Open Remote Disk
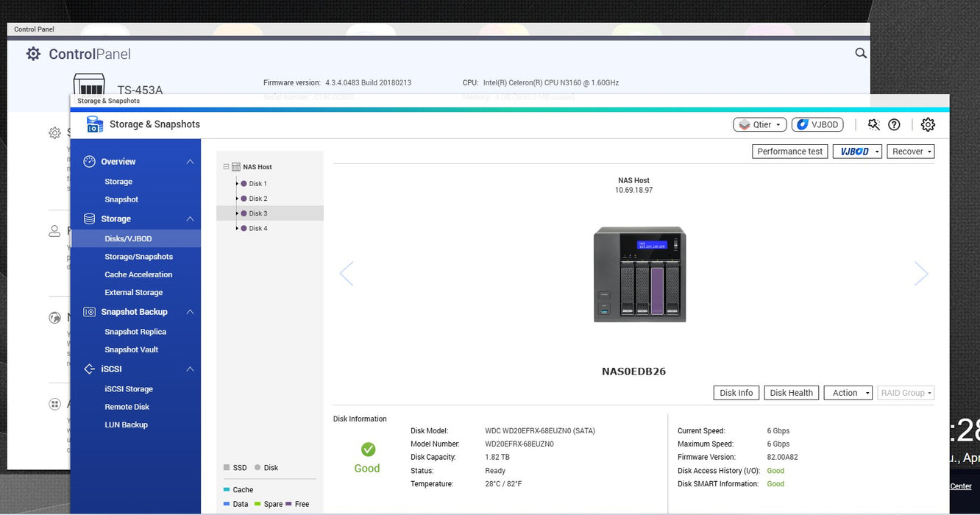 127,407
